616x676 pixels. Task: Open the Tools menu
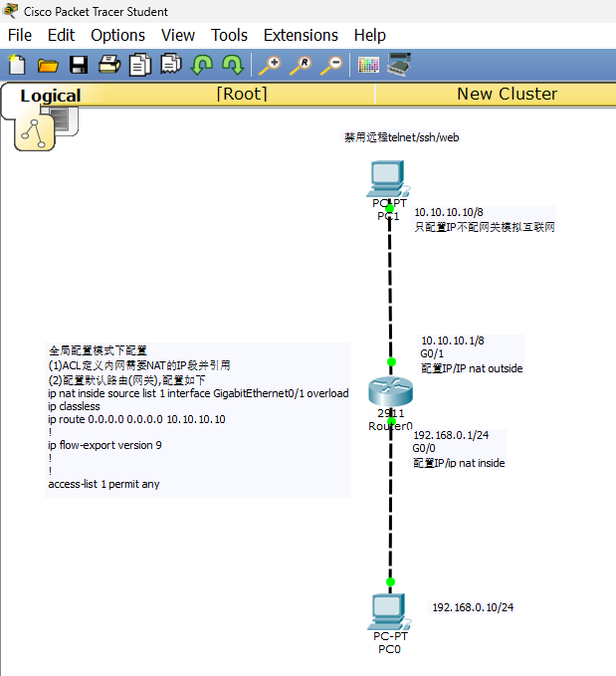[x=229, y=36]
